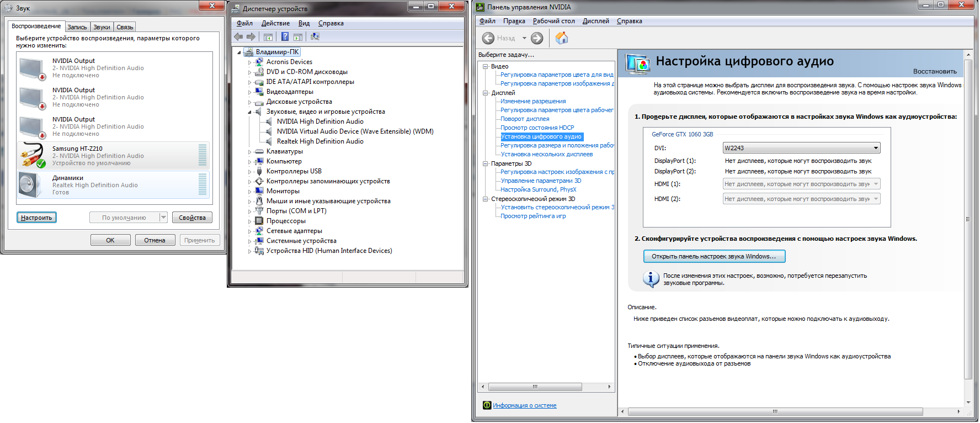Click the Контроллеры USB icon
Image resolution: width=980 pixels, height=423 pixels.
tap(259, 171)
